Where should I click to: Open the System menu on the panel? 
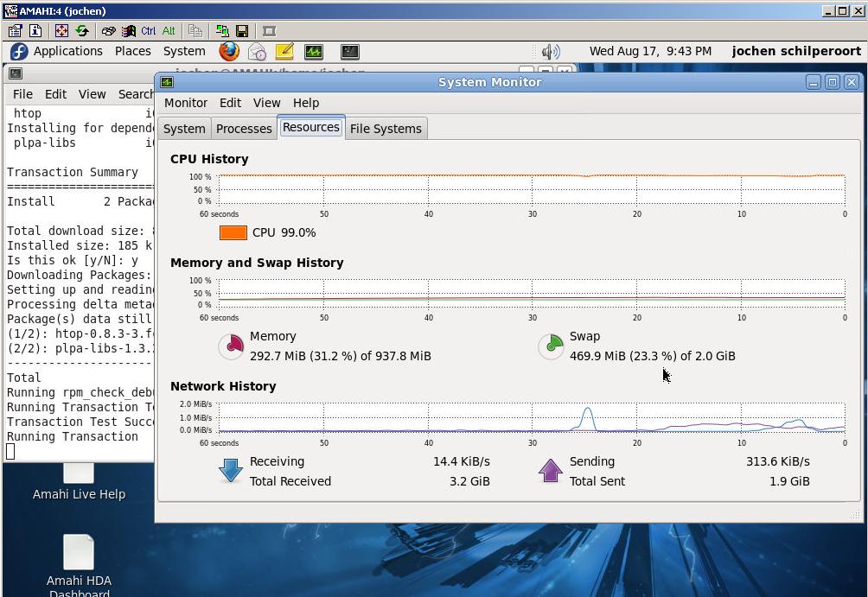coord(184,52)
